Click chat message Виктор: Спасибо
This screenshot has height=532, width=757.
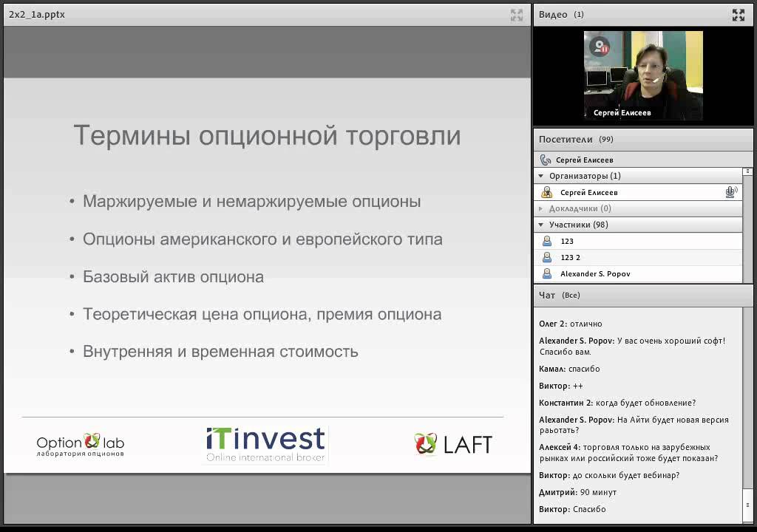[x=572, y=509]
